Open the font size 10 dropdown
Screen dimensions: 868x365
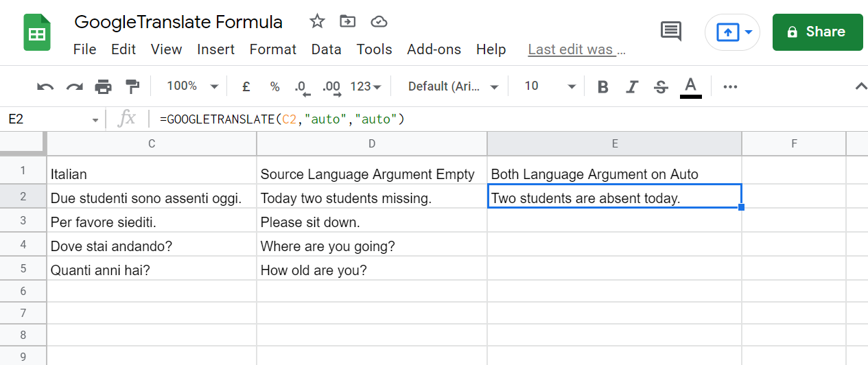coord(550,86)
